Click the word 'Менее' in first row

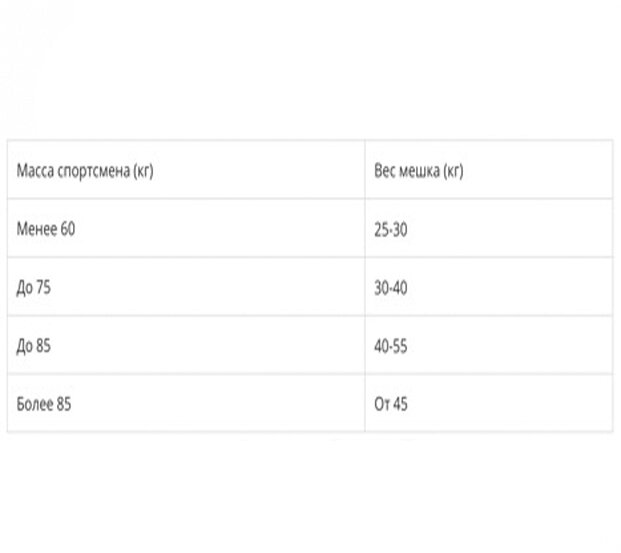[x=37, y=229]
